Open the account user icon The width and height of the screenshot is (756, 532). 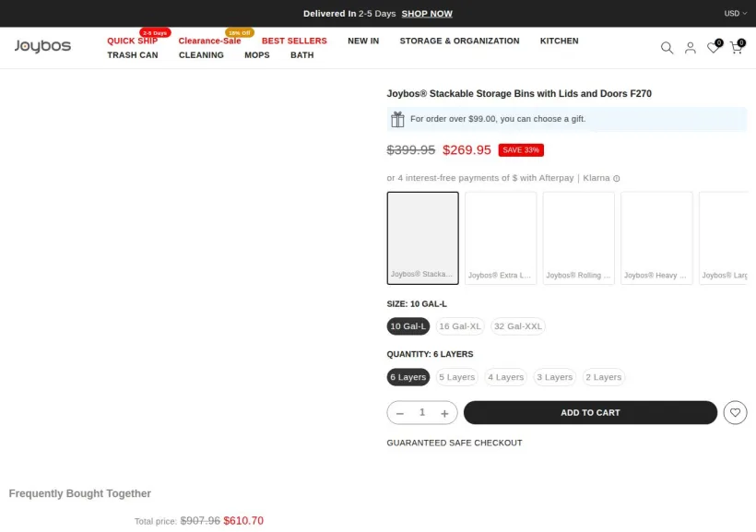point(690,48)
